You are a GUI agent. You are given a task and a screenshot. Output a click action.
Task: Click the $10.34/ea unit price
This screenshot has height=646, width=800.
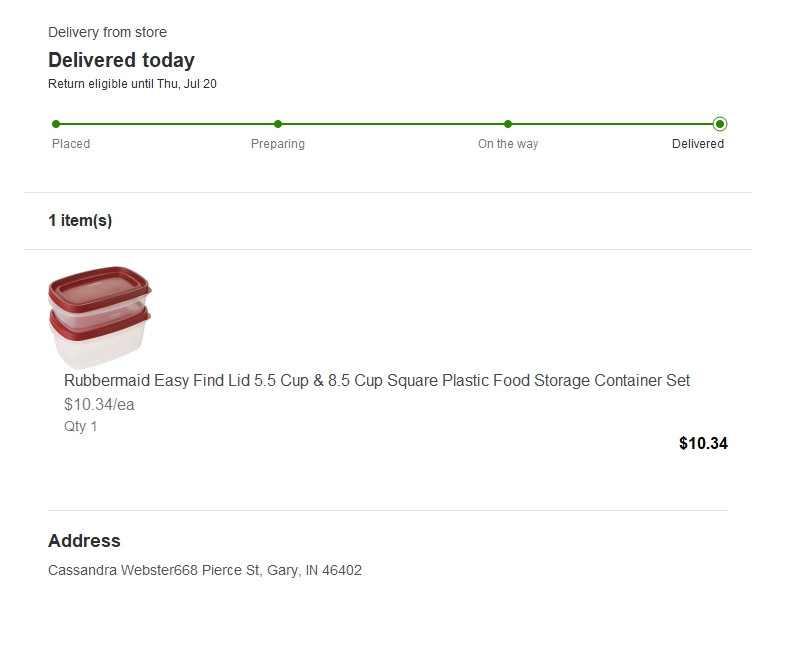[99, 405]
